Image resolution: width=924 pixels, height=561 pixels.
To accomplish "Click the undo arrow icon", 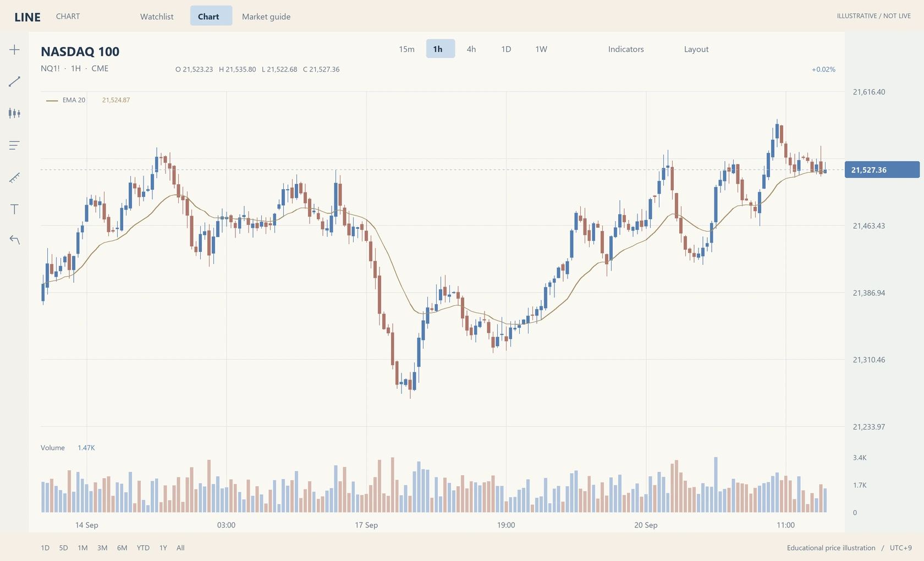I will (15, 240).
